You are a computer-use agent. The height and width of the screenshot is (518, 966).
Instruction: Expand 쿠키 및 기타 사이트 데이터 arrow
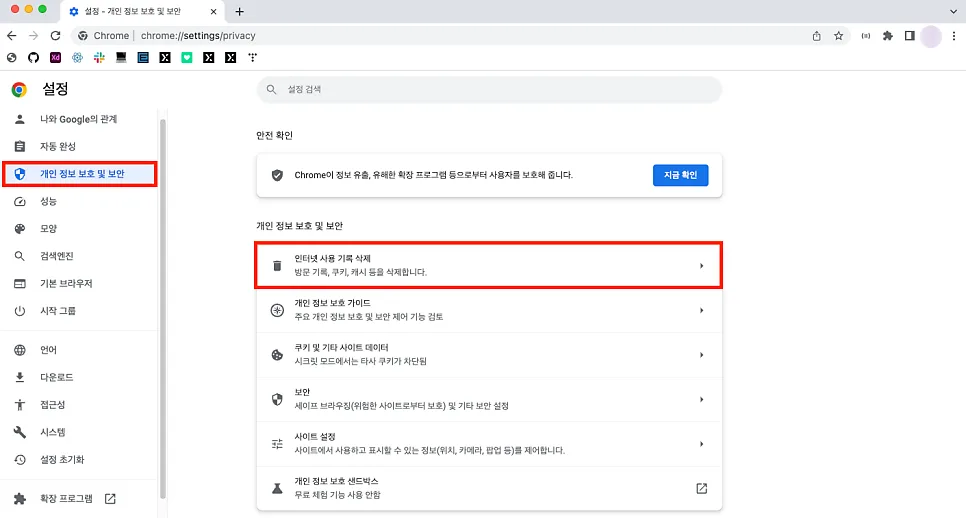click(x=701, y=355)
